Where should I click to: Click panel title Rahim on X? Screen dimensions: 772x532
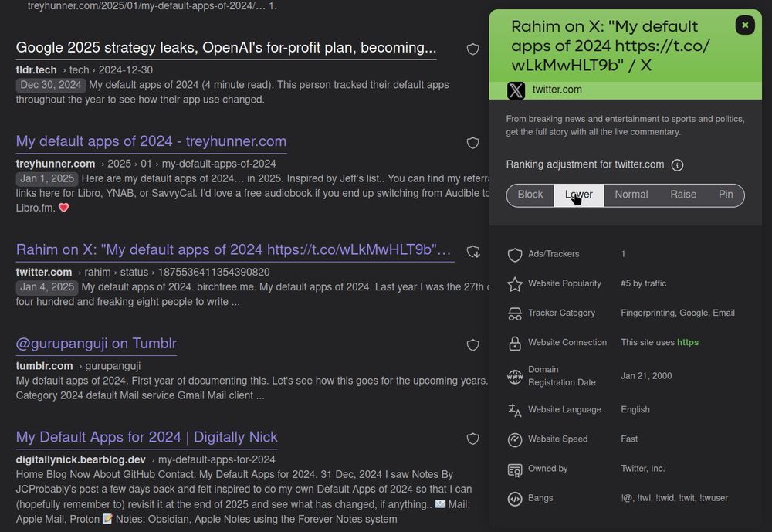[611, 46]
